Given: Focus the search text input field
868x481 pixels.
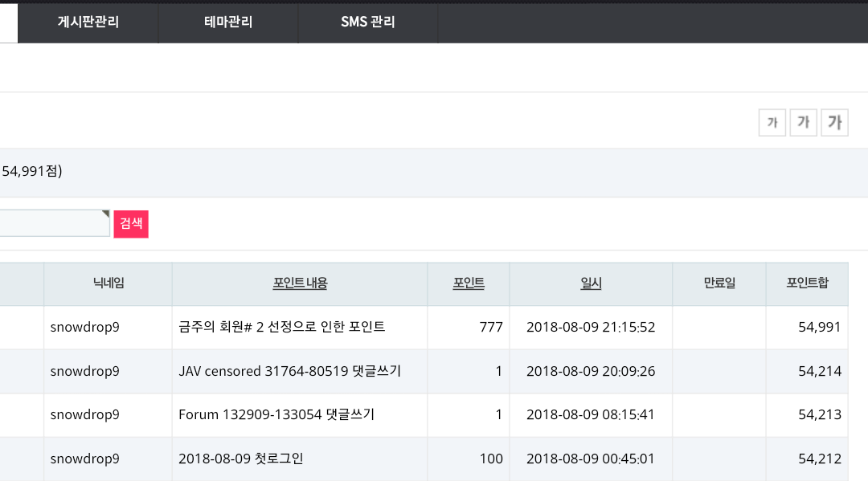Looking at the screenshot, I should (55, 223).
